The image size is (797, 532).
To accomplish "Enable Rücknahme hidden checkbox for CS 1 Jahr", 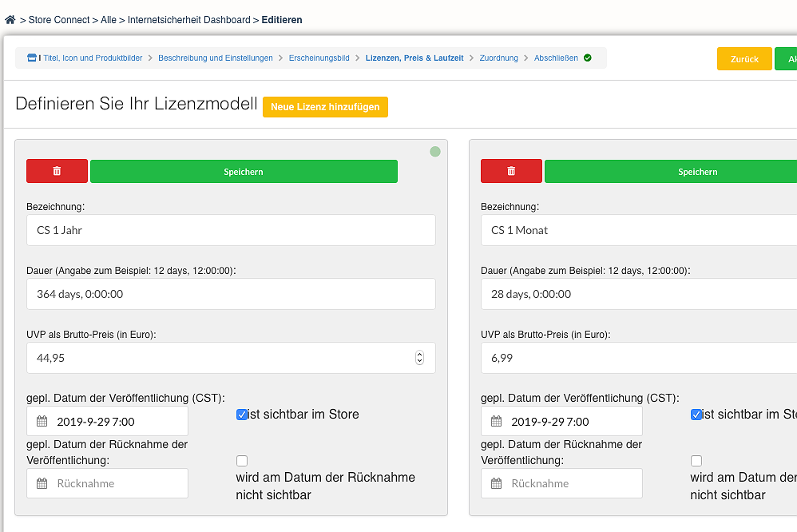I will 242,461.
